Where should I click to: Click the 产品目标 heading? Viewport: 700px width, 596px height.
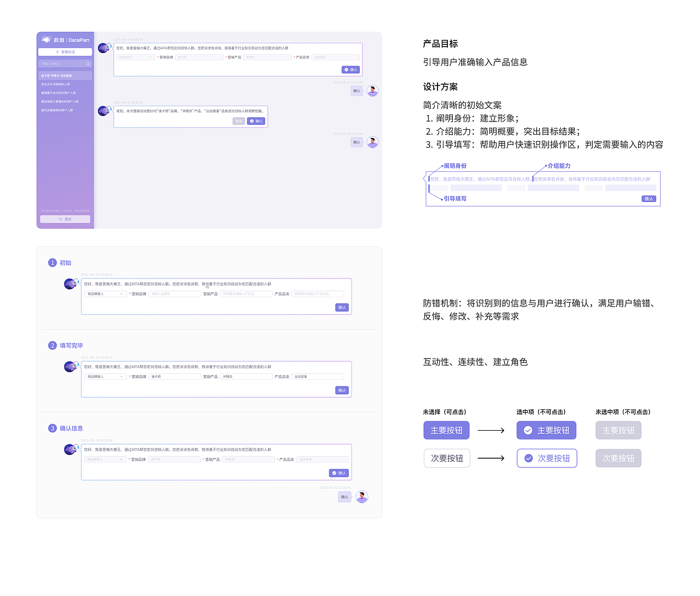coord(440,44)
